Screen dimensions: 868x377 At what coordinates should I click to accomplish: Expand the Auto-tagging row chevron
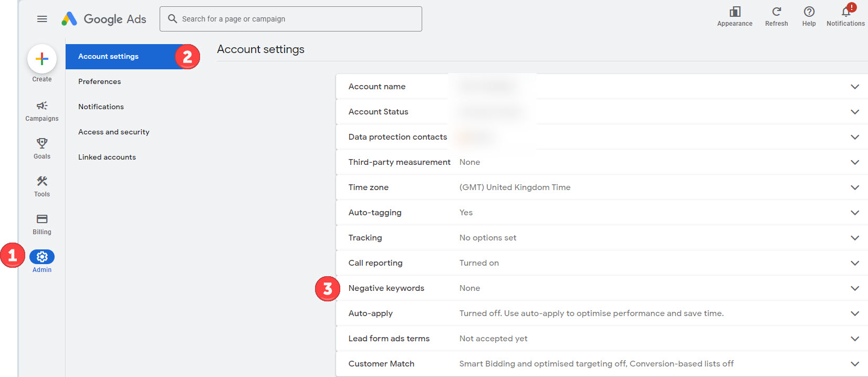point(855,213)
